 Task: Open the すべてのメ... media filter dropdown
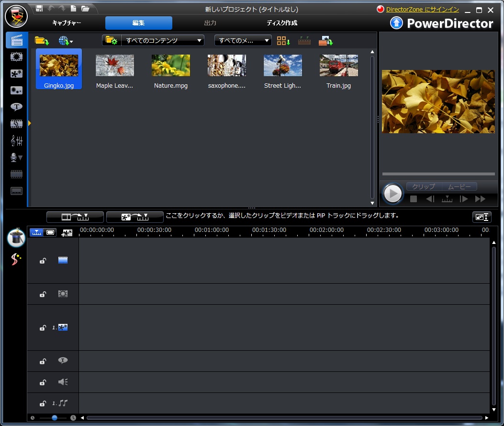pos(243,41)
